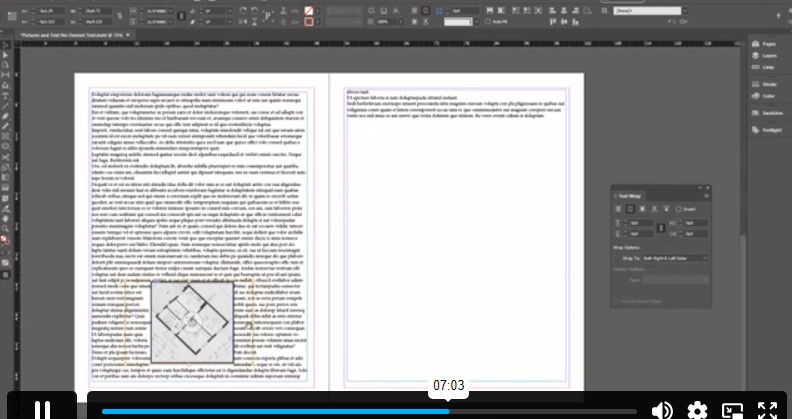Screen dimensions: 792x419
Task: Open video settings gear
Action: 698,410
